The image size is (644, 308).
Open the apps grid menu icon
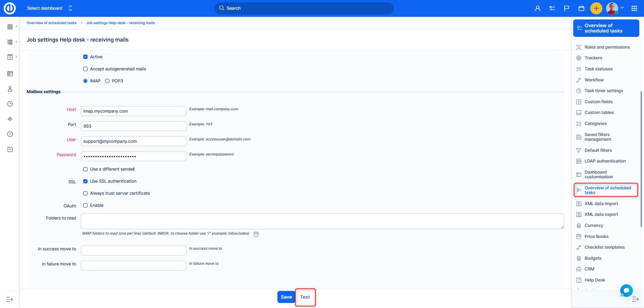[634, 8]
